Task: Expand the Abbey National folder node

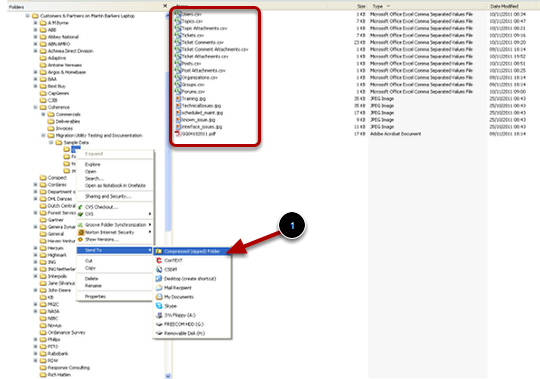Action: [35, 37]
